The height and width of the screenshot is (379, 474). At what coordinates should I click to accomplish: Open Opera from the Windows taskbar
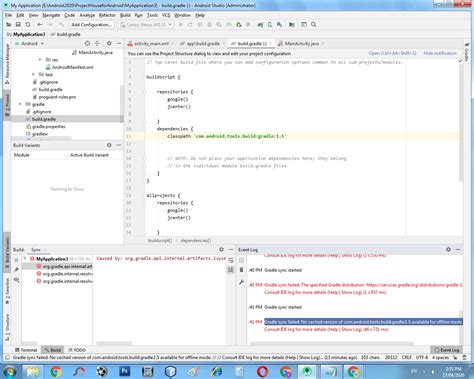pyautogui.click(x=262, y=371)
